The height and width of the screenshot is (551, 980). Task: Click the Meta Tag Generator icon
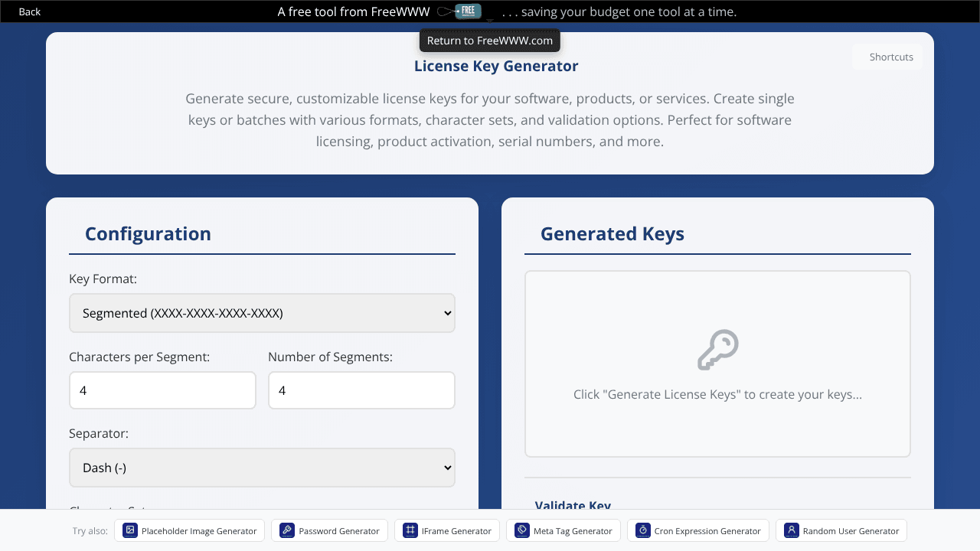(522, 530)
